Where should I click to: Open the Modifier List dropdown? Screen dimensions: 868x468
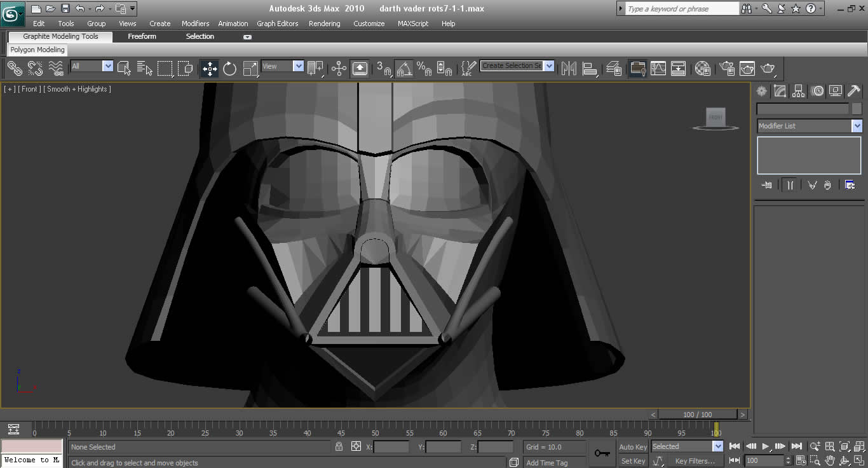pyautogui.click(x=810, y=126)
